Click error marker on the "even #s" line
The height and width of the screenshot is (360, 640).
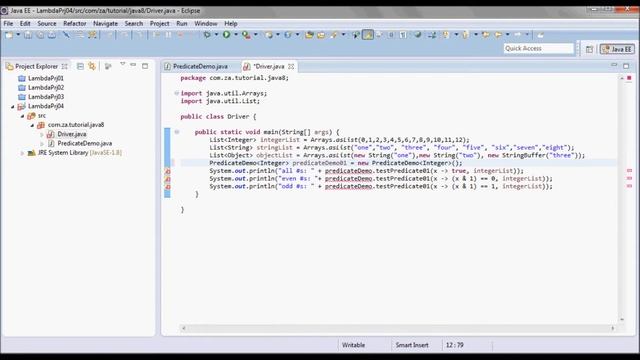point(167,179)
